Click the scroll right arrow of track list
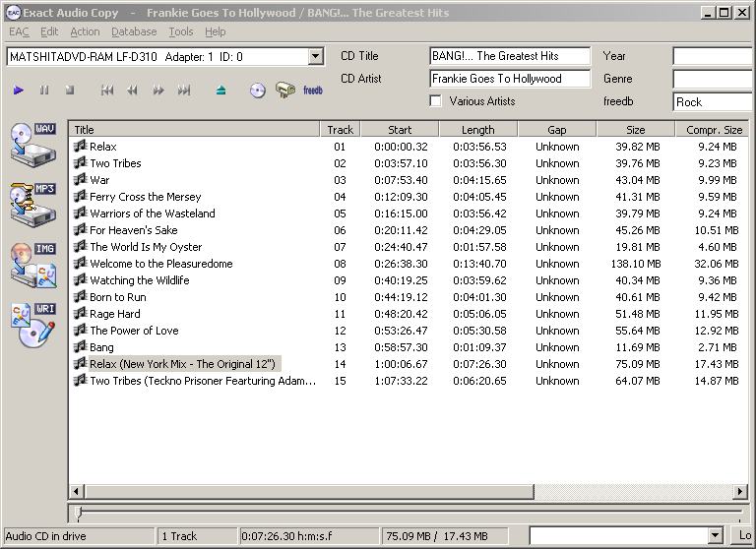Screen dimensions: 756x549 click(740, 492)
